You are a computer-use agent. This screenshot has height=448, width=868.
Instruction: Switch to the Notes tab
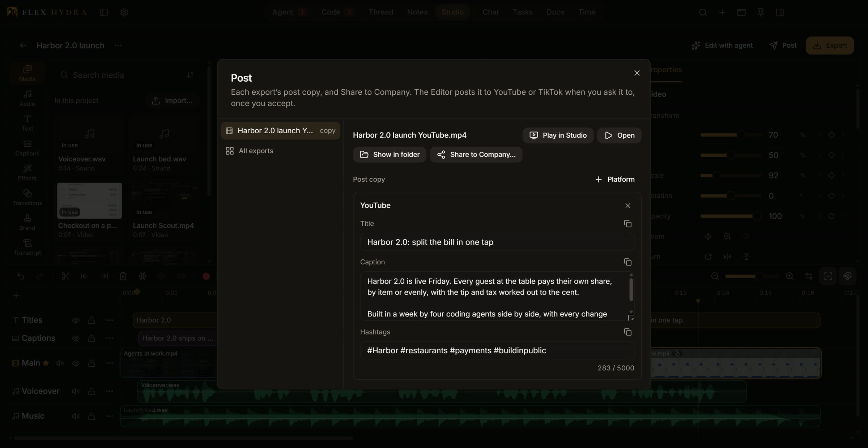click(417, 12)
